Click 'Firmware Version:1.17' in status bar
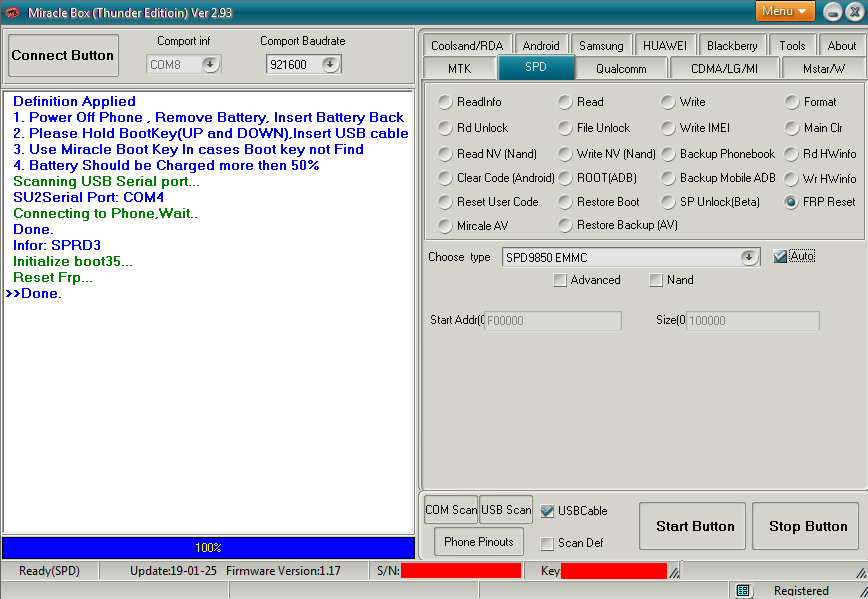This screenshot has height=599, width=868. (283, 571)
